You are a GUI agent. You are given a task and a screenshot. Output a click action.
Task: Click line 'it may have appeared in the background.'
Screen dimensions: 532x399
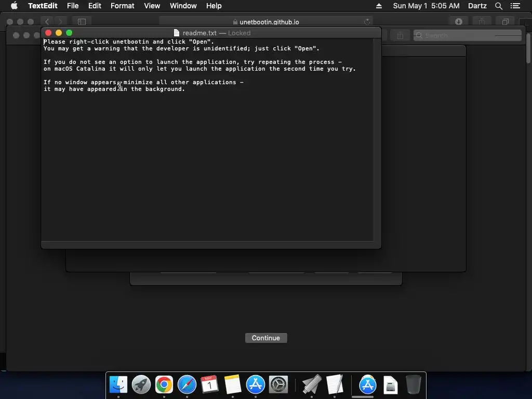tap(114, 89)
